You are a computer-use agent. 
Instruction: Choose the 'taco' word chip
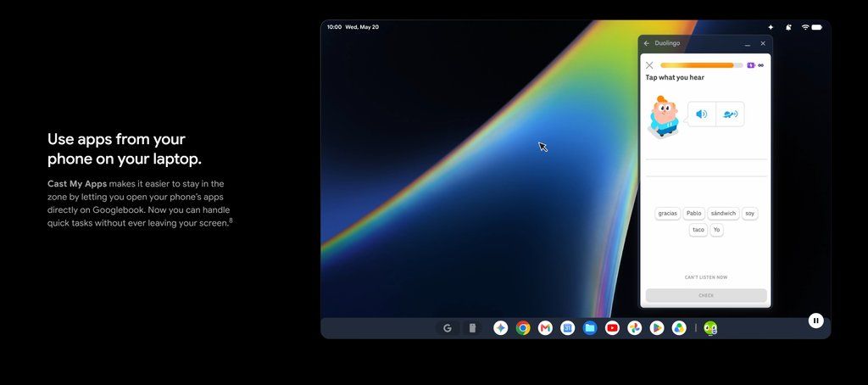click(x=698, y=230)
